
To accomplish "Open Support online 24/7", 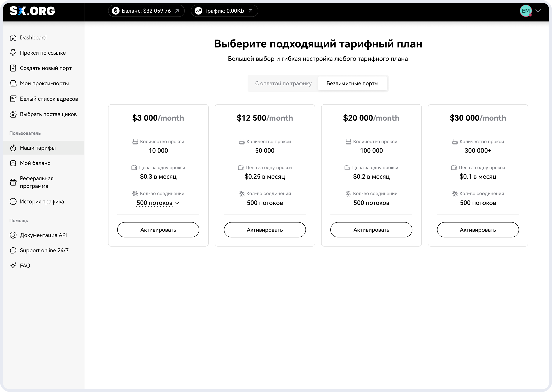I will (44, 250).
